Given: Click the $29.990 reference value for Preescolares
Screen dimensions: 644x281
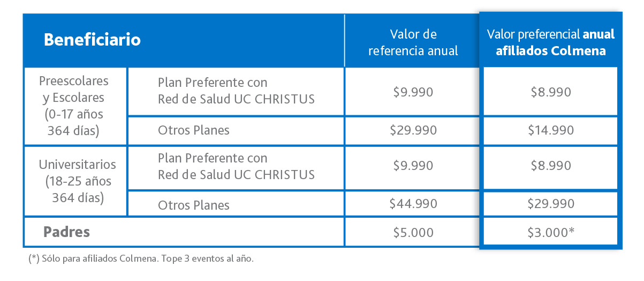Looking at the screenshot, I should (414, 130).
